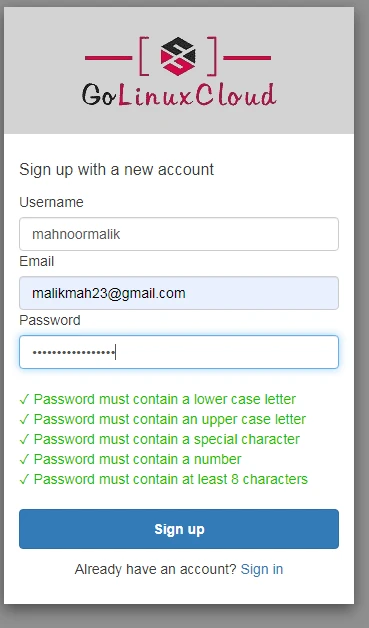Focus the Email field with malikmah23@gmail.com
369x628 pixels.
pos(179,293)
